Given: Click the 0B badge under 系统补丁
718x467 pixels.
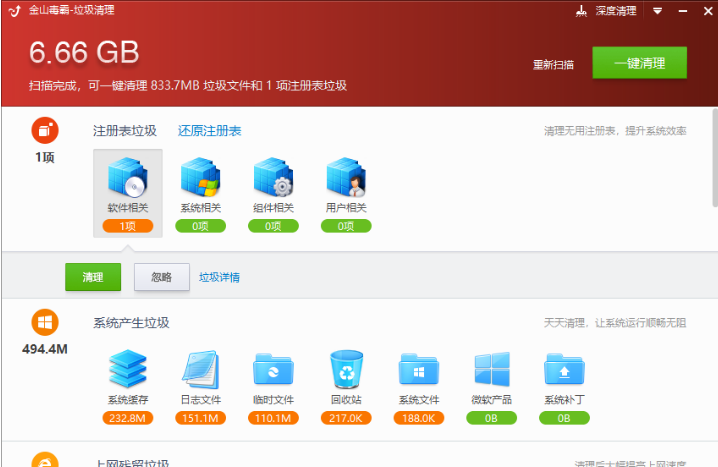Looking at the screenshot, I should (x=565, y=418).
